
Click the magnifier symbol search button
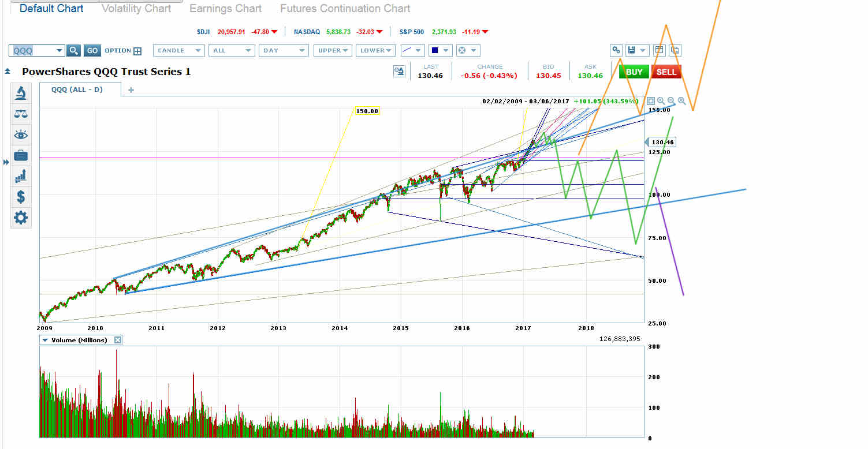point(73,51)
